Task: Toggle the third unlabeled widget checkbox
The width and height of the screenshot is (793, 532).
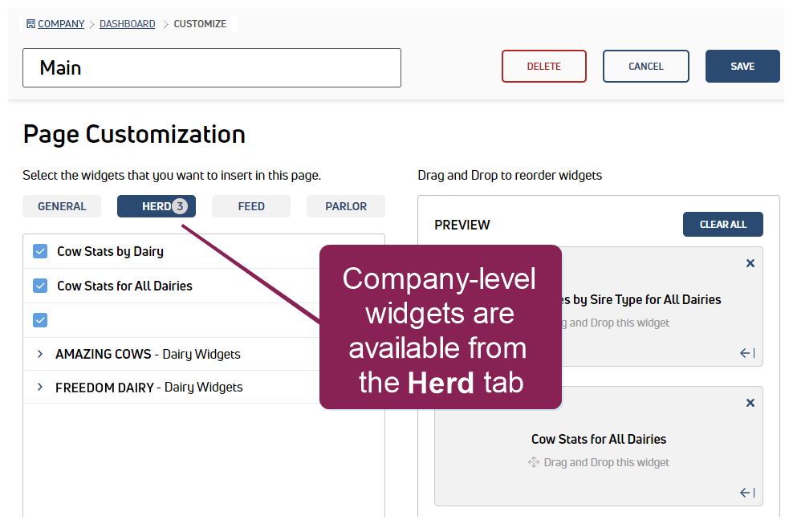Action: pyautogui.click(x=40, y=320)
